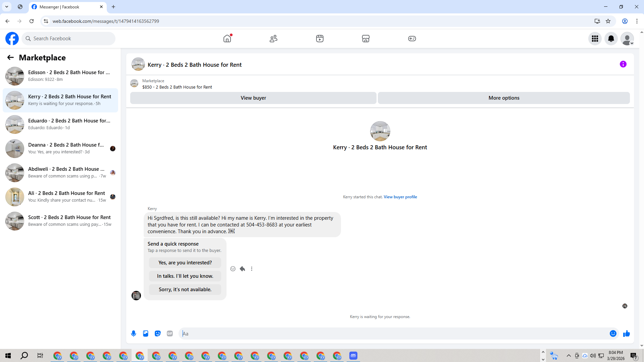Open the notifications bell

click(x=611, y=39)
